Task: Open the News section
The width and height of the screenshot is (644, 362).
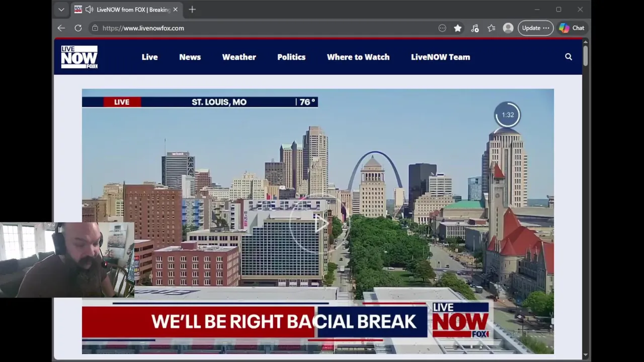Action: point(190,57)
